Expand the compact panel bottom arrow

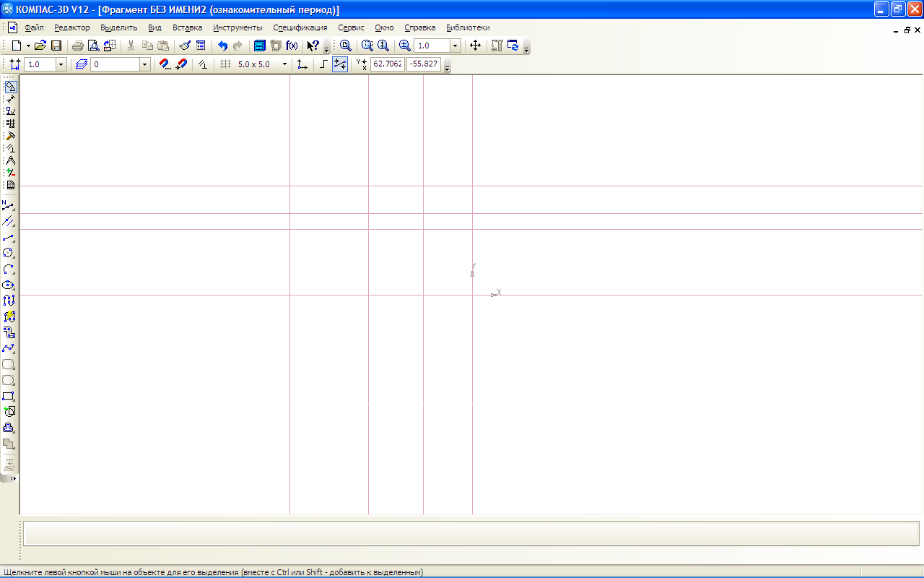click(x=13, y=478)
